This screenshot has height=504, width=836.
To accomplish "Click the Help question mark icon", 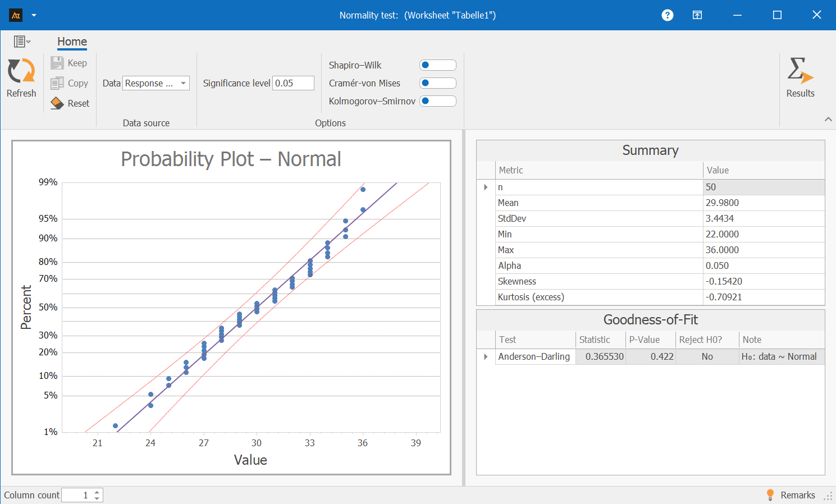I will 667,15.
